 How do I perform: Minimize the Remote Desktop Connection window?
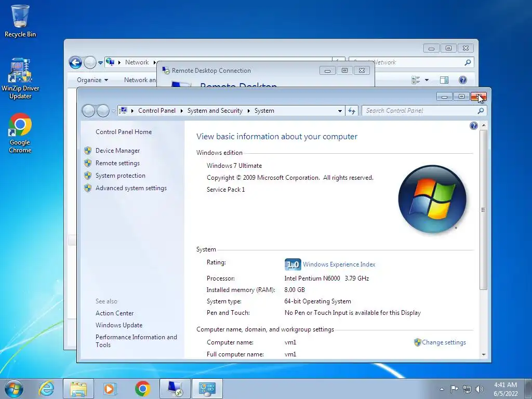pos(327,71)
